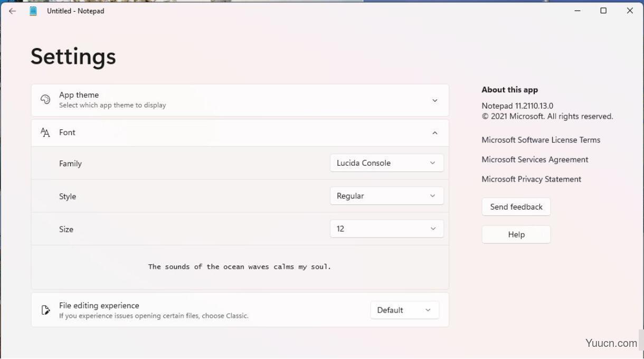Click the Family label row
This screenshot has height=359, width=644.
240,163
